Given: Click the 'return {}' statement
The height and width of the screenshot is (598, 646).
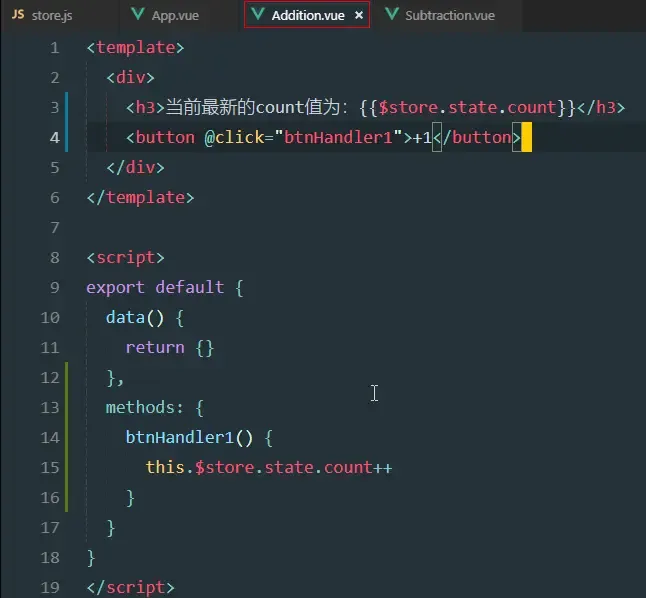Looking at the screenshot, I should (170, 347).
